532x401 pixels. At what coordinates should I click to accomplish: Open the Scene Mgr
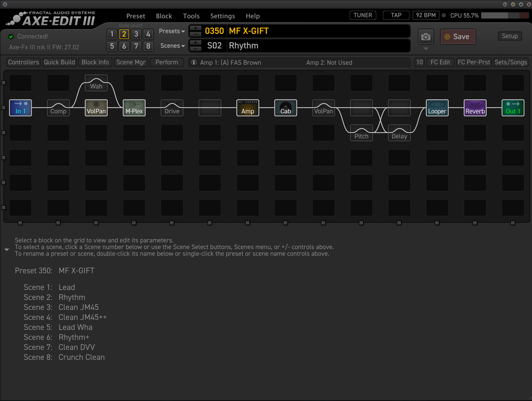click(x=131, y=62)
